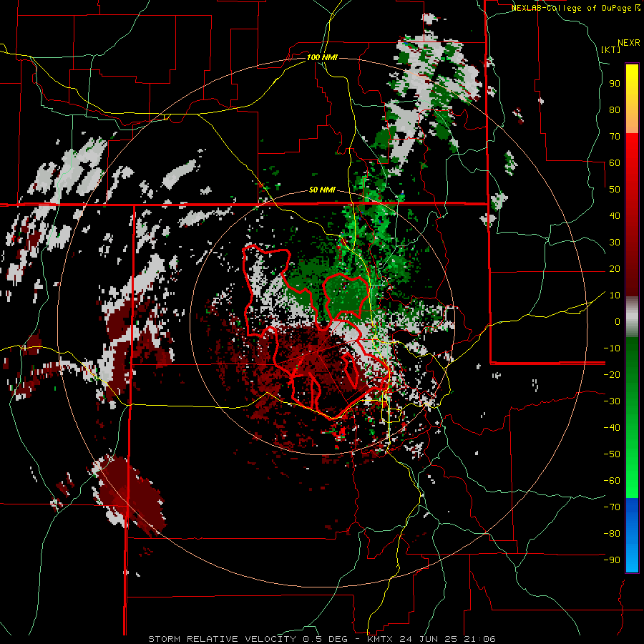Screen dimensions: 644x644
Task: Click the "NEXR" label above the scale
Action: click(629, 43)
